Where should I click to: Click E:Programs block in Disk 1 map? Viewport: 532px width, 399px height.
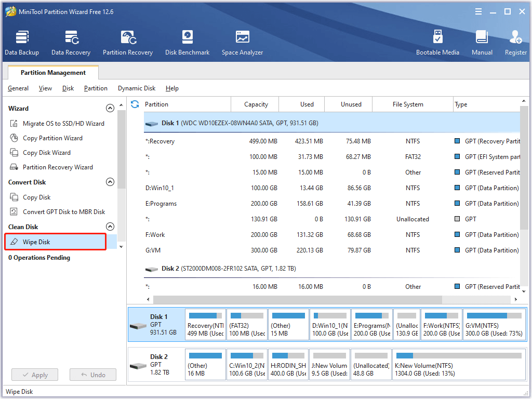(x=372, y=325)
